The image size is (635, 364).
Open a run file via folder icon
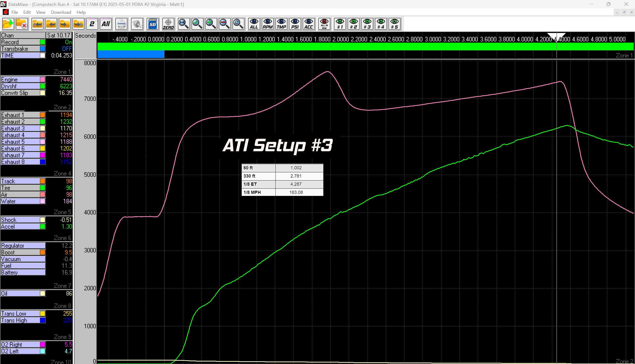(8, 24)
